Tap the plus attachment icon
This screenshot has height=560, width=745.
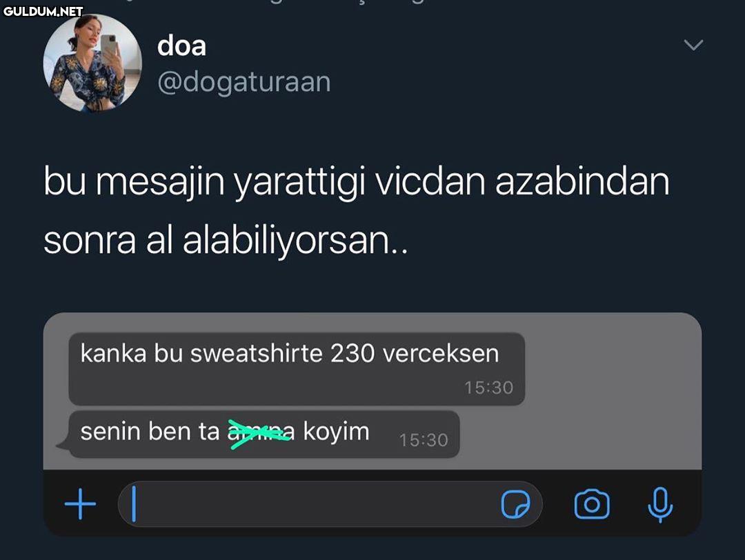click(81, 506)
